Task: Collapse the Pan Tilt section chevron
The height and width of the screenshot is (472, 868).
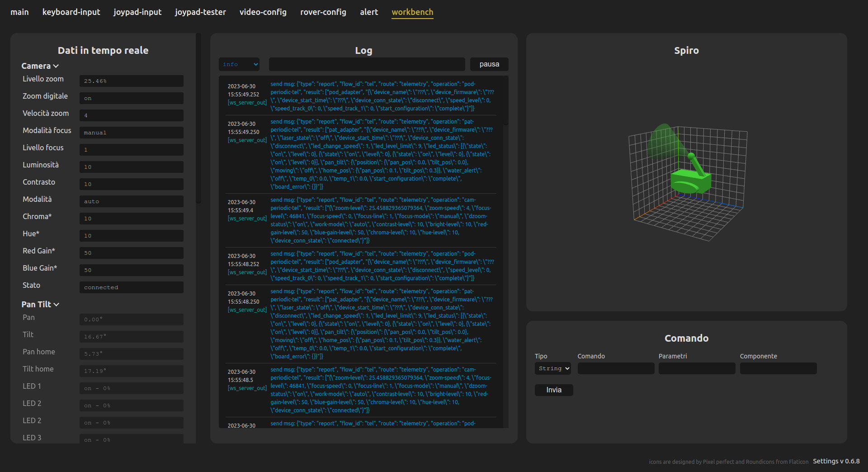Action: click(56, 305)
